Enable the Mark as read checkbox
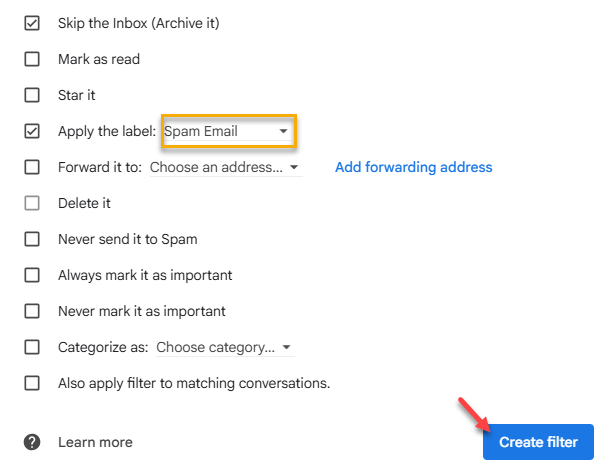The width and height of the screenshot is (611, 474). pos(32,59)
